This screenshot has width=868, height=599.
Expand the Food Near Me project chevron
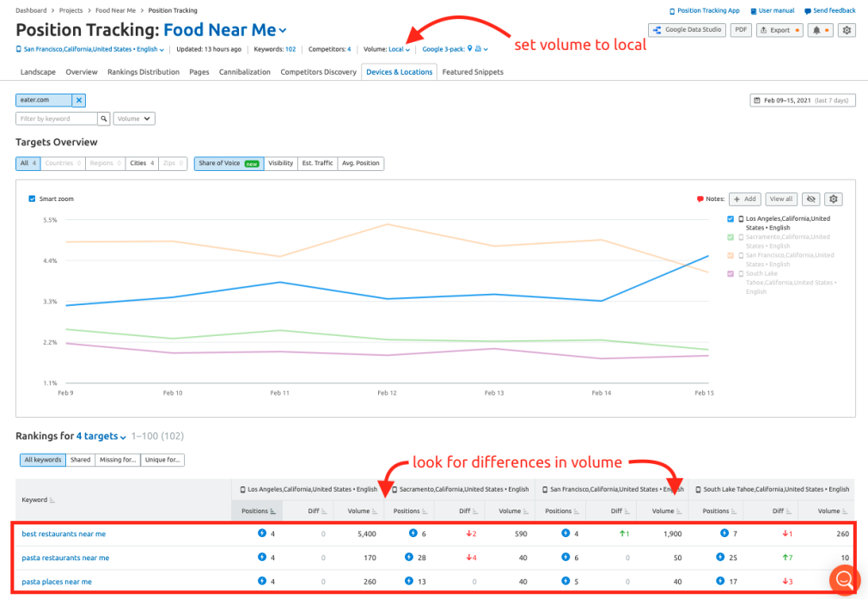283,30
